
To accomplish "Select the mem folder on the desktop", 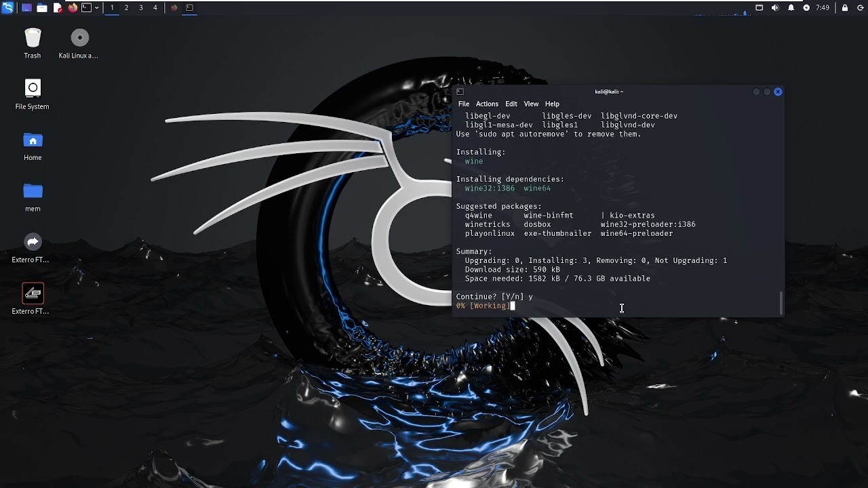I will (x=33, y=197).
